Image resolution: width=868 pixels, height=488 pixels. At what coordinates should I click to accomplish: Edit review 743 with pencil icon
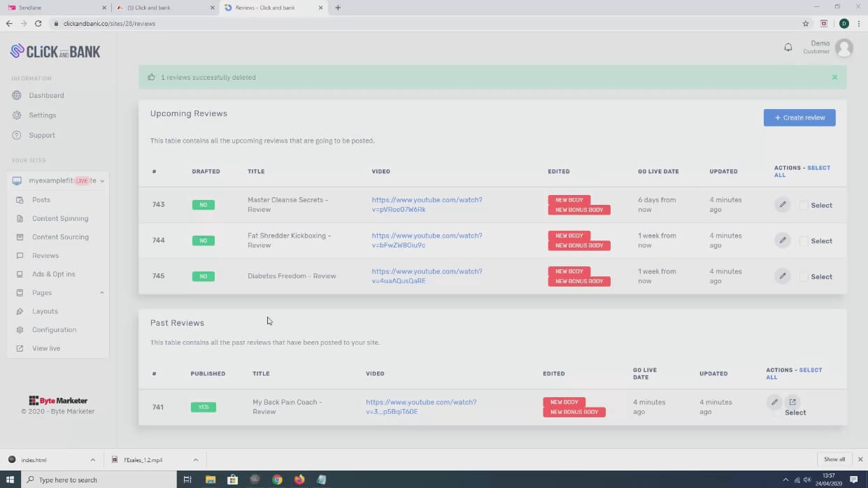click(783, 205)
